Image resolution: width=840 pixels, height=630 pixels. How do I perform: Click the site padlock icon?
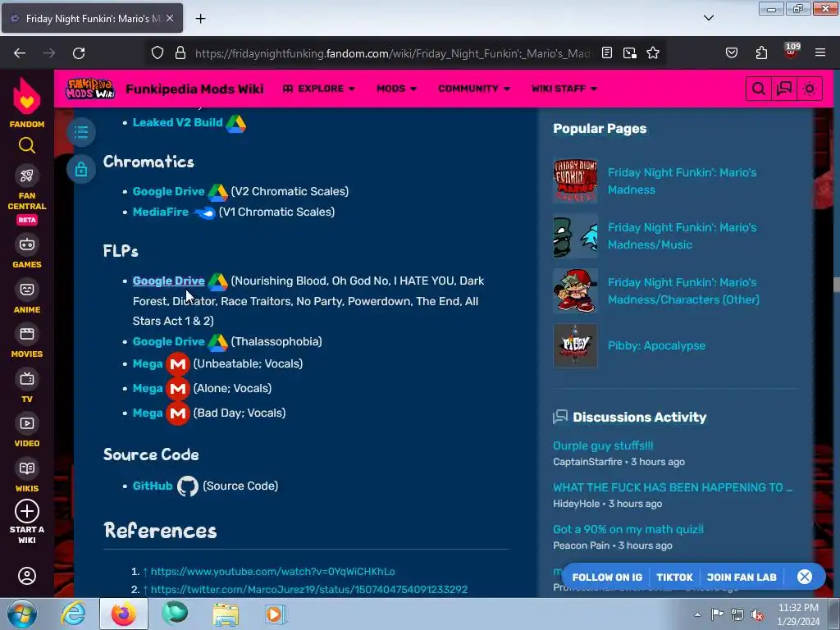pyautogui.click(x=180, y=53)
